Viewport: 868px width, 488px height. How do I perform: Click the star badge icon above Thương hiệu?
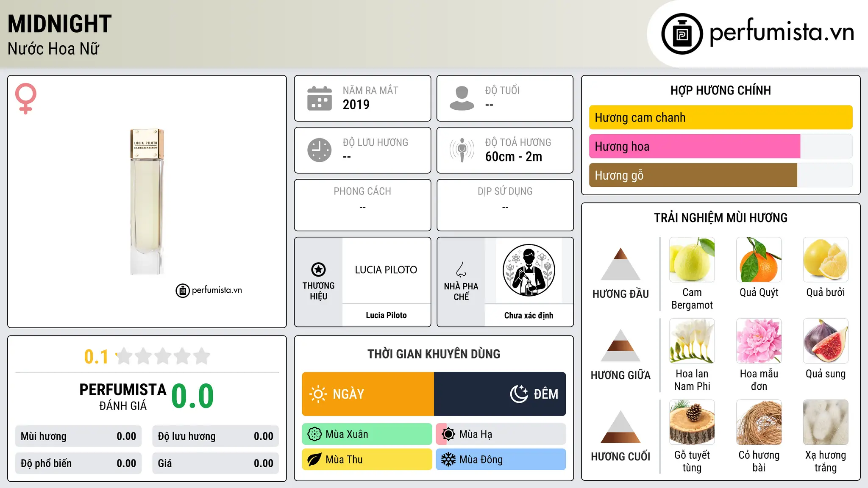(x=318, y=269)
